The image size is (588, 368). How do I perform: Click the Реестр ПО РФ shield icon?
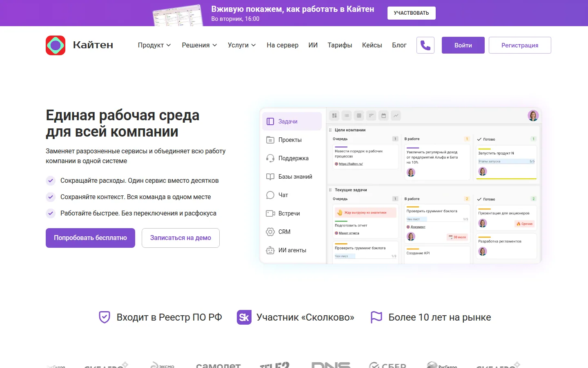point(105,317)
